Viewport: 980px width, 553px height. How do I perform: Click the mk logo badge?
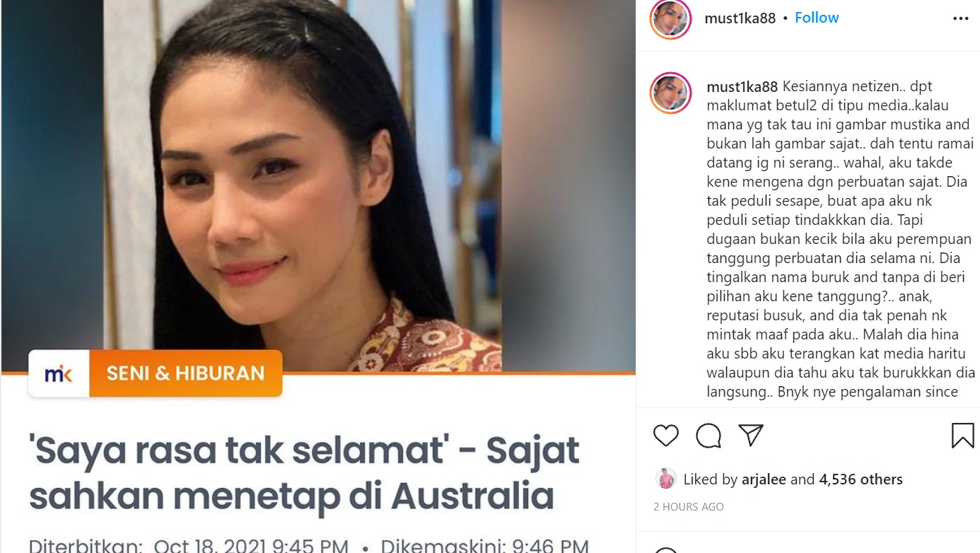(59, 373)
